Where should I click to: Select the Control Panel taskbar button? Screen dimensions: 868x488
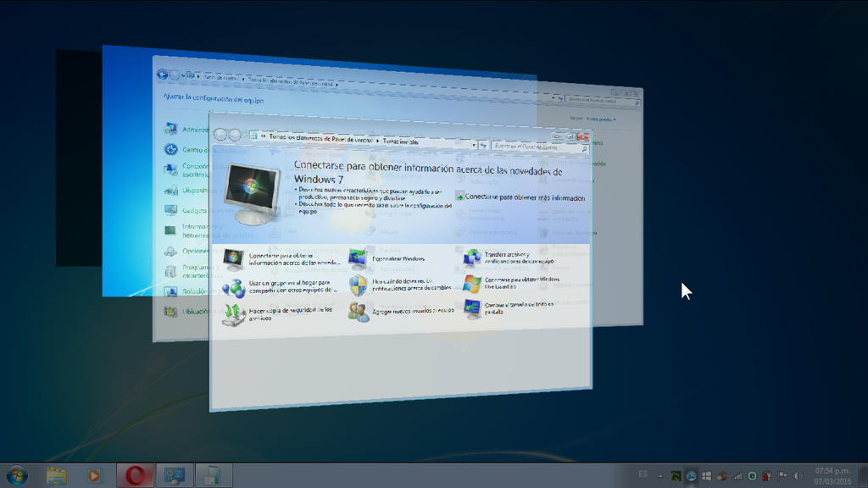coord(175,476)
